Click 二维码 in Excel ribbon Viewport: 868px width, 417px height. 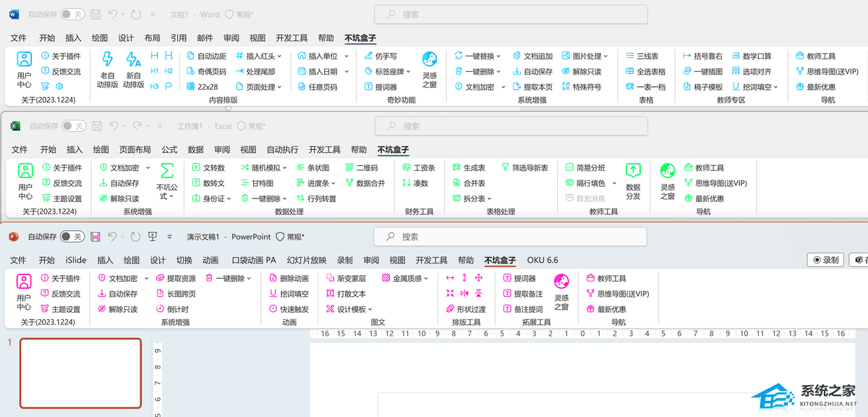361,167
